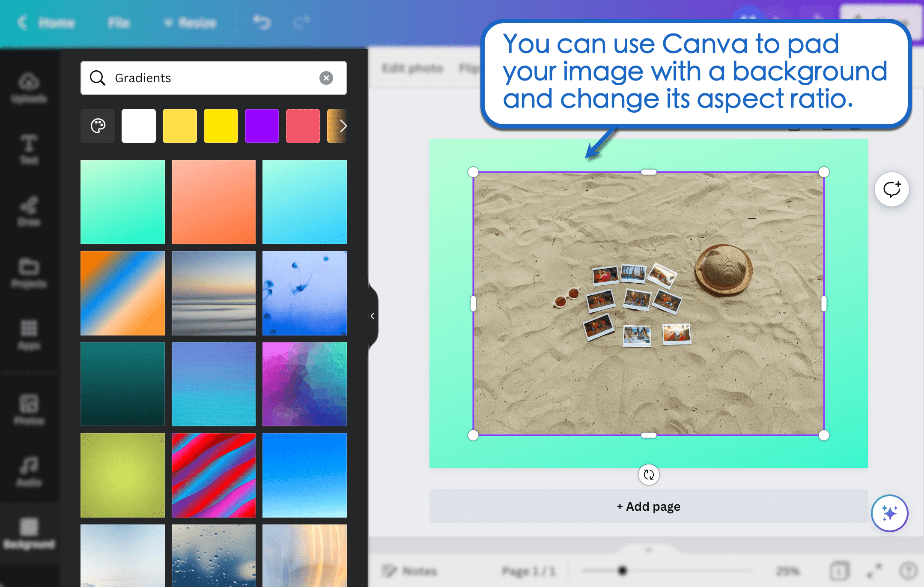Clear the Gradients search input field
Screen dimensions: 924x587
click(x=325, y=78)
